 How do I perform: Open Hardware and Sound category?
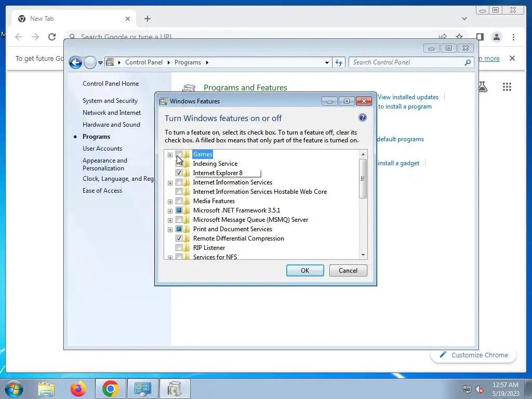(111, 125)
